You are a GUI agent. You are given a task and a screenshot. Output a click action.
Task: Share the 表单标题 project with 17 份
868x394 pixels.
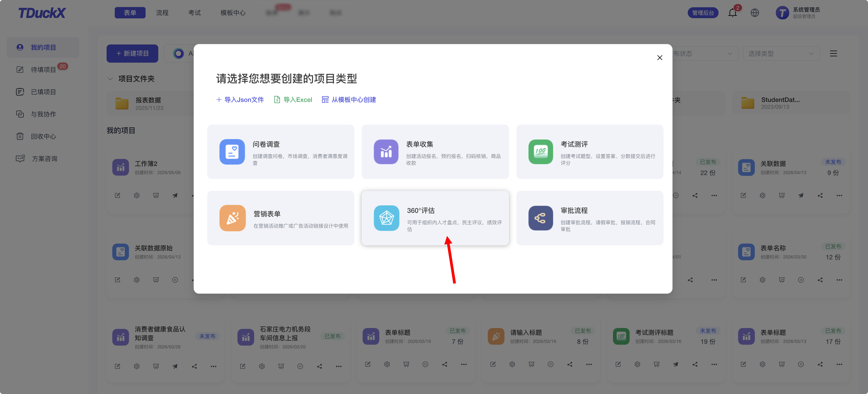820,364
